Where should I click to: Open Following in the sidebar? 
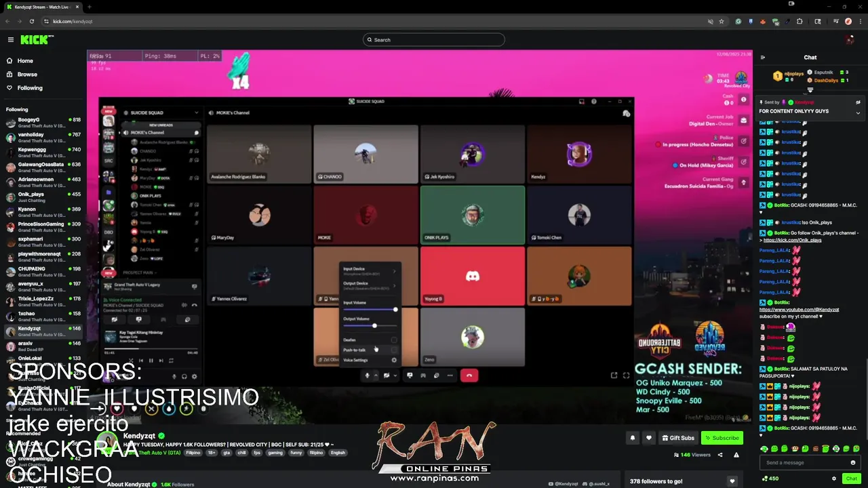tap(30, 87)
